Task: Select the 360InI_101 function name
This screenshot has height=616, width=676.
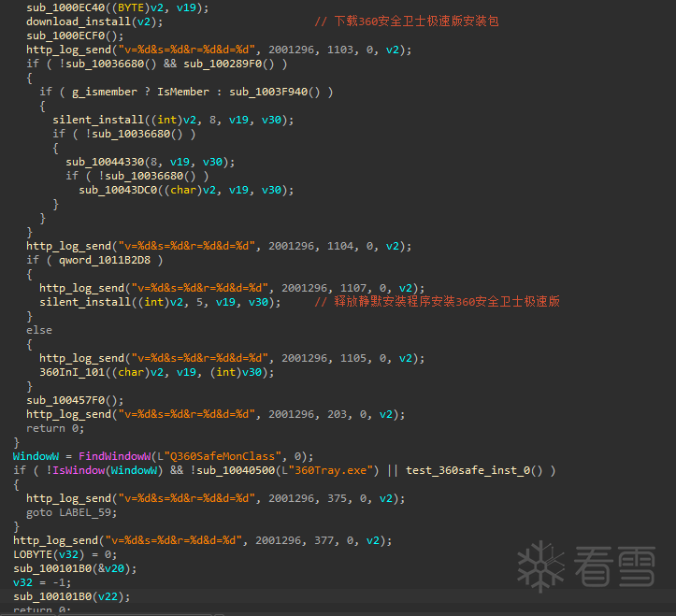Action: click(x=72, y=372)
